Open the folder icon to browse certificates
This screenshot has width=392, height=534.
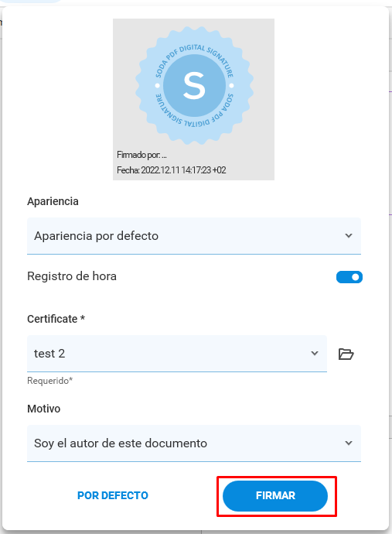pyautogui.click(x=346, y=354)
